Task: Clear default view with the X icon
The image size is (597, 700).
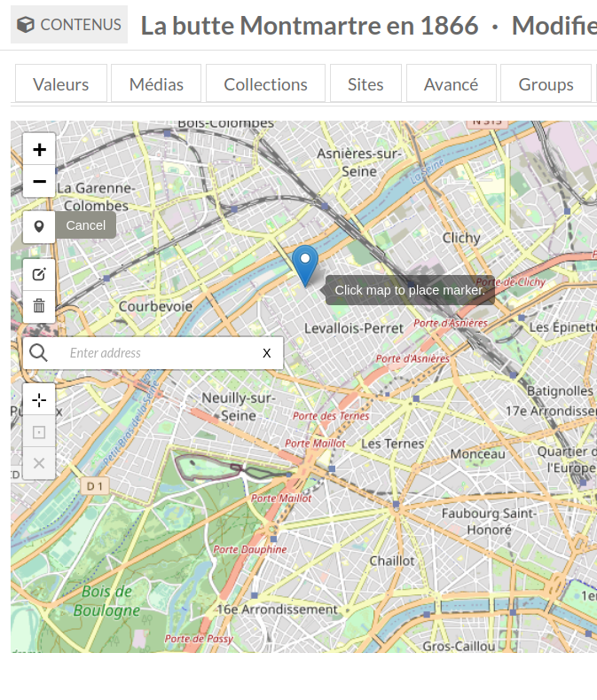Action: pos(39,463)
